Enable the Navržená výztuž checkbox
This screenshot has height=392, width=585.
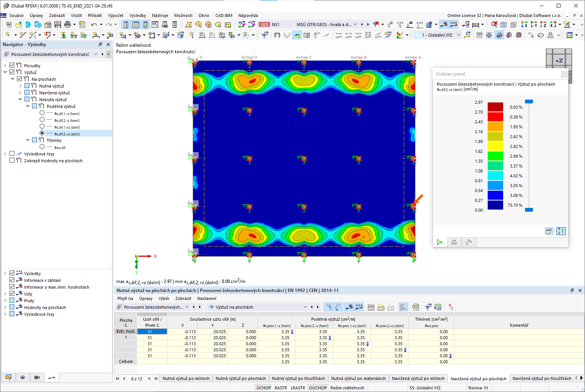pos(27,92)
